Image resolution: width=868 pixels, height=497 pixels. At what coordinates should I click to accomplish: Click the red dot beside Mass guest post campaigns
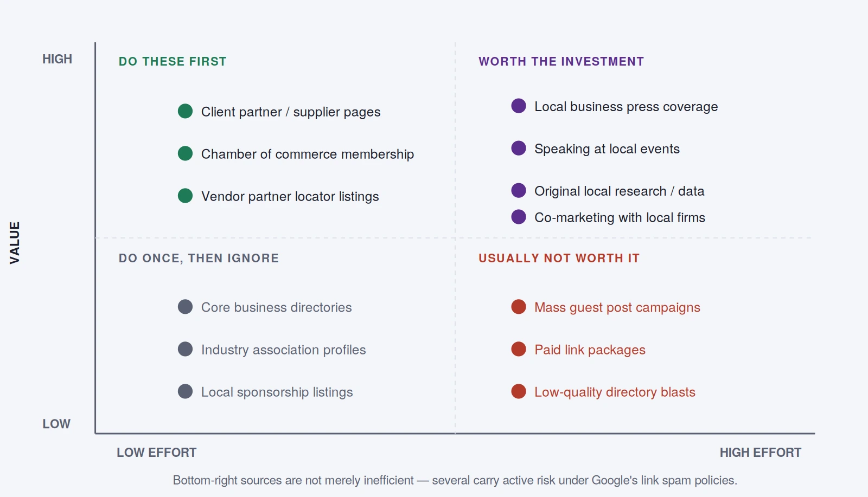[519, 307]
